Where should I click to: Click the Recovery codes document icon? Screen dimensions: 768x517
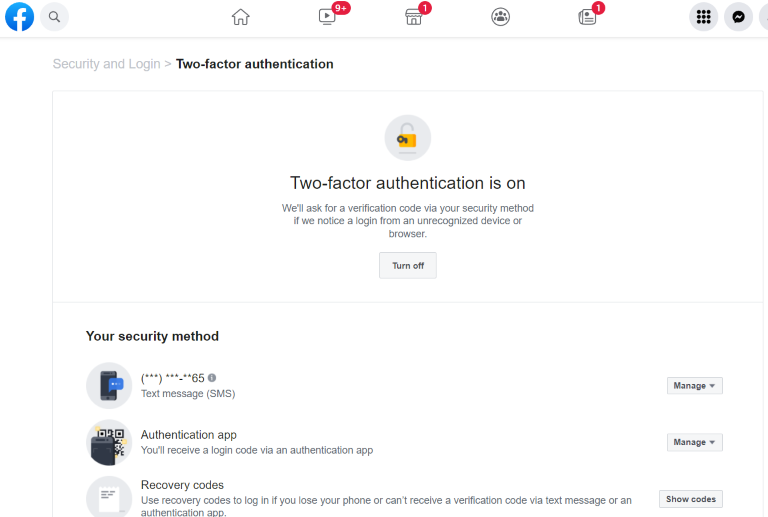coord(109,497)
